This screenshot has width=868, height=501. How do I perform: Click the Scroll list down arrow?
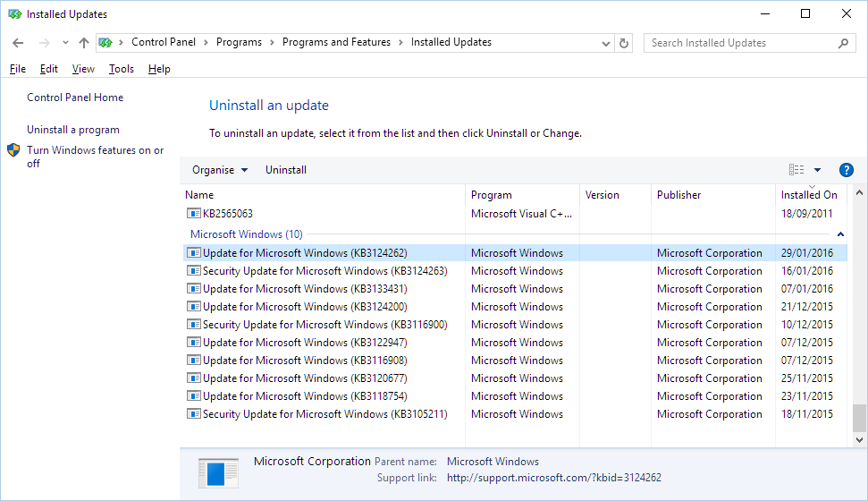tap(859, 440)
